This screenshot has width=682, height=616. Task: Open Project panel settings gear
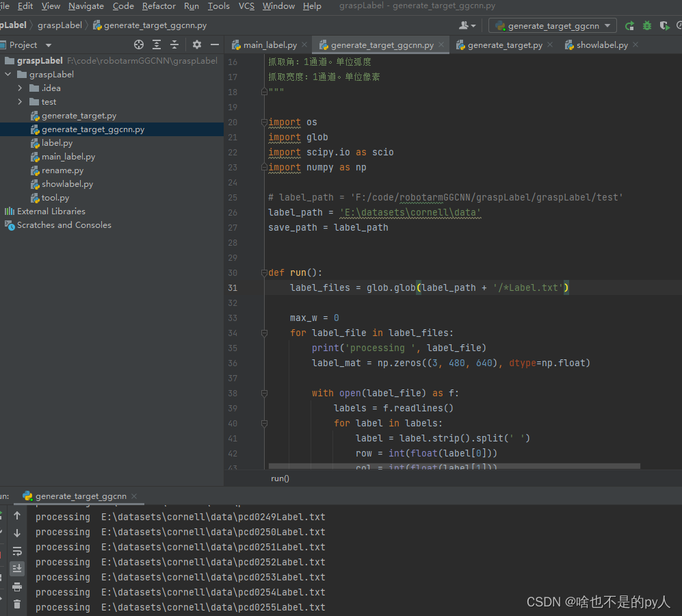click(196, 44)
